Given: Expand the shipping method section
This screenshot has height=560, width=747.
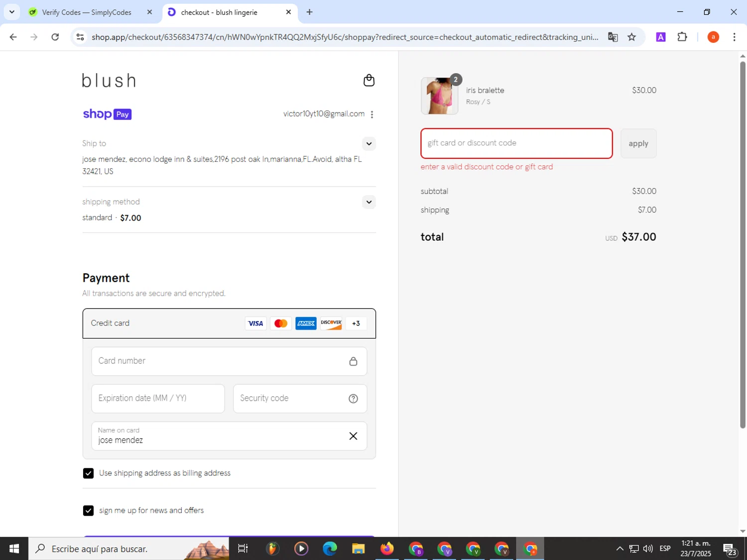Looking at the screenshot, I should [x=369, y=202].
